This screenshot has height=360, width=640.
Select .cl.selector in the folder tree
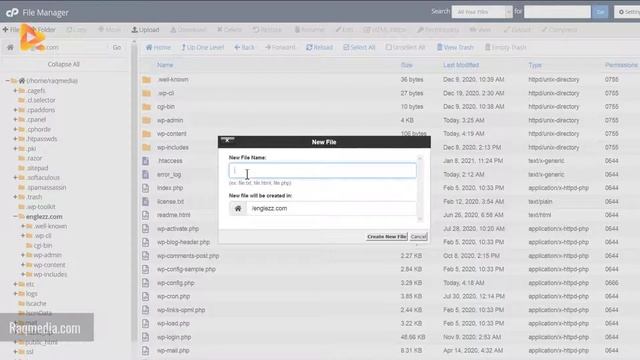tap(41, 100)
